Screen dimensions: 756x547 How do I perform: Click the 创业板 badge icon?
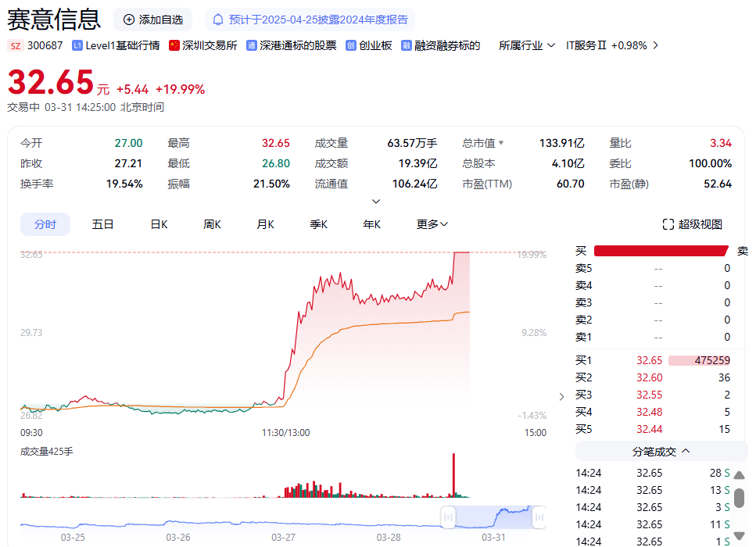point(351,45)
